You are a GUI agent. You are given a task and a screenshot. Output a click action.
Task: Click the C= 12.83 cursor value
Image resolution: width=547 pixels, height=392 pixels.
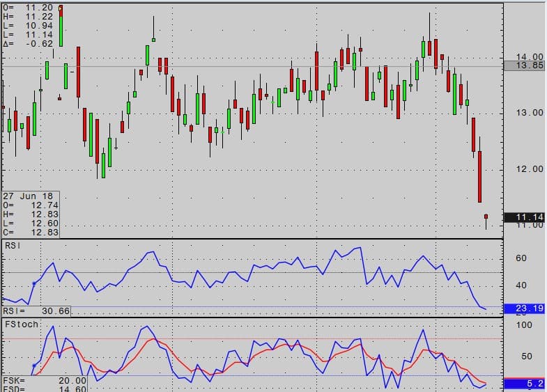pyautogui.click(x=31, y=233)
